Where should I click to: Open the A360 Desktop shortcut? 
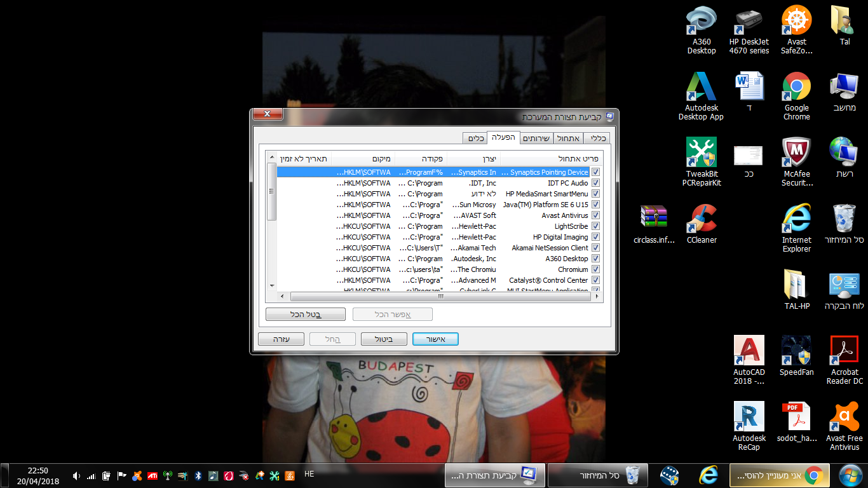click(702, 30)
